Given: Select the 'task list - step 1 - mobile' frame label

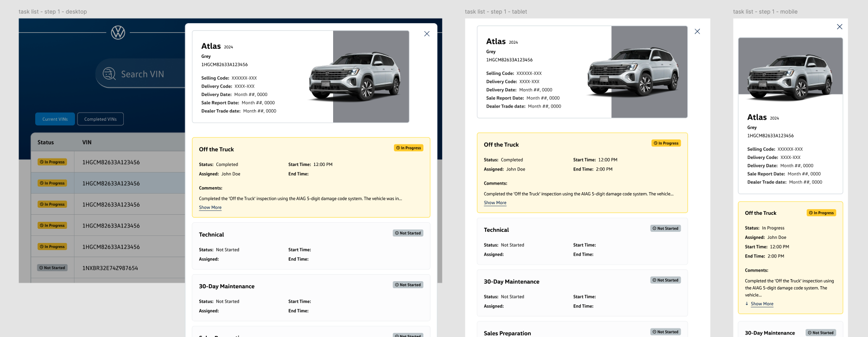Looking at the screenshot, I should click(765, 12).
